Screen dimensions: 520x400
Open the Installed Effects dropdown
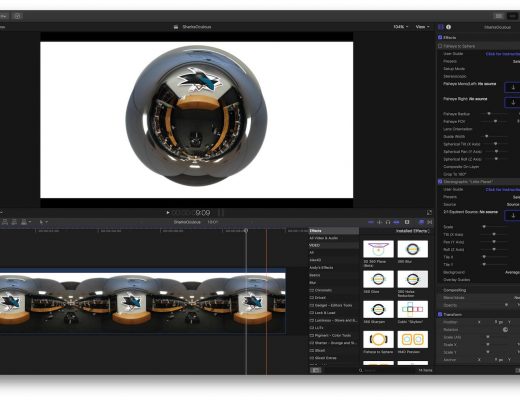413,231
